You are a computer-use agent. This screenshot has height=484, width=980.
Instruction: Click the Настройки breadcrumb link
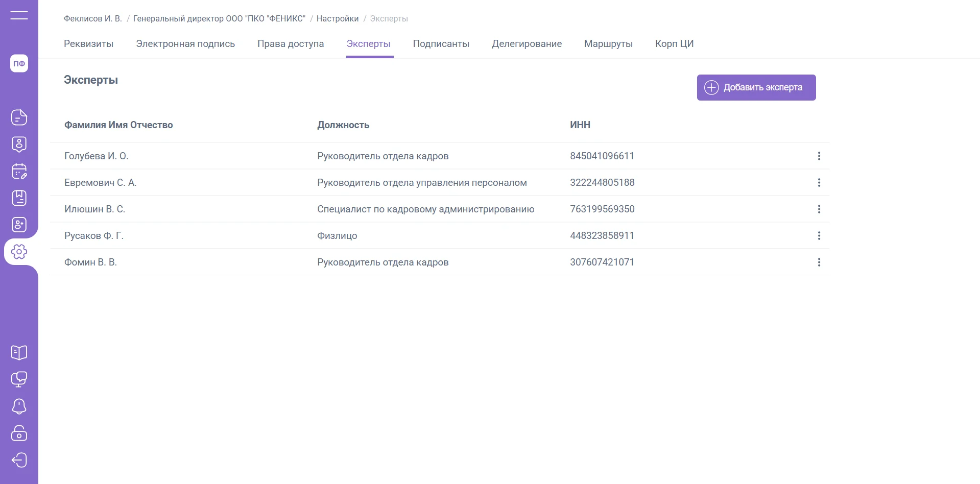tap(338, 19)
